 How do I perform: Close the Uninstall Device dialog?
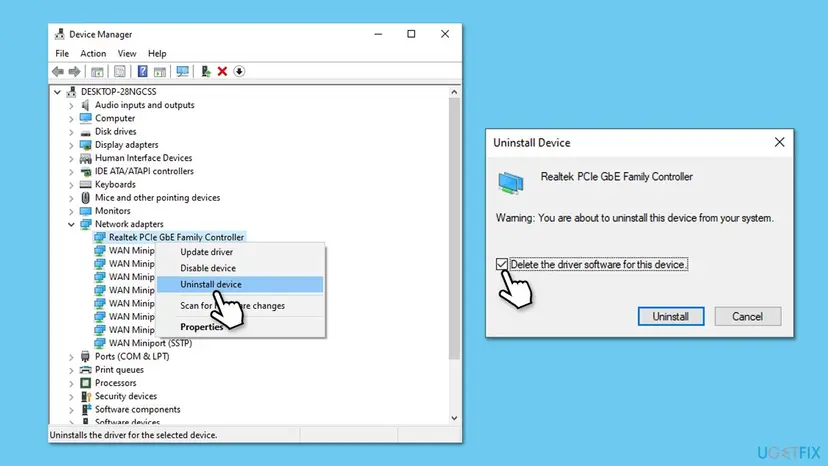click(779, 142)
